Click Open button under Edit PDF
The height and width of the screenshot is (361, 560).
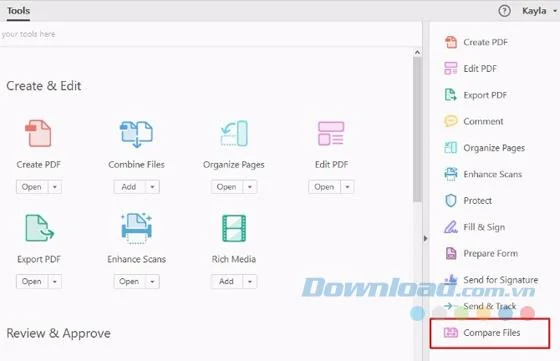(x=324, y=187)
